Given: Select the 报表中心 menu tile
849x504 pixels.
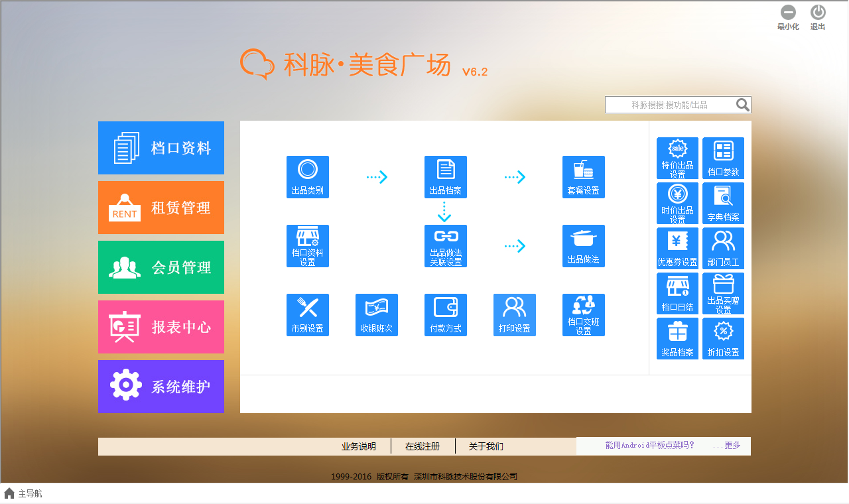Looking at the screenshot, I should click(x=161, y=327).
